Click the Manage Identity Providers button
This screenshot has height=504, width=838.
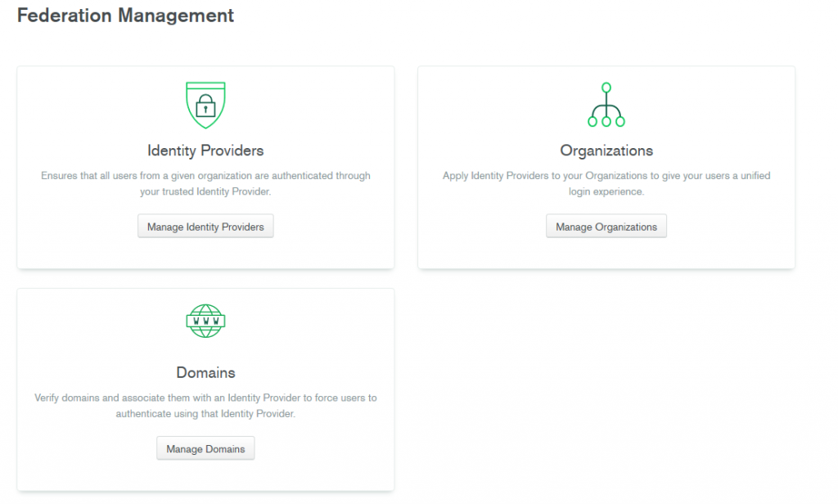(x=205, y=227)
